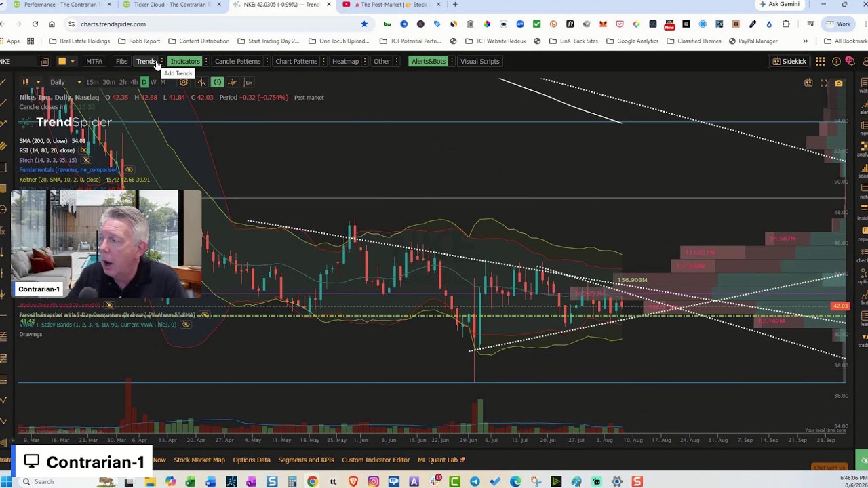Toggle Stoch indicator visibility eye

85,160
